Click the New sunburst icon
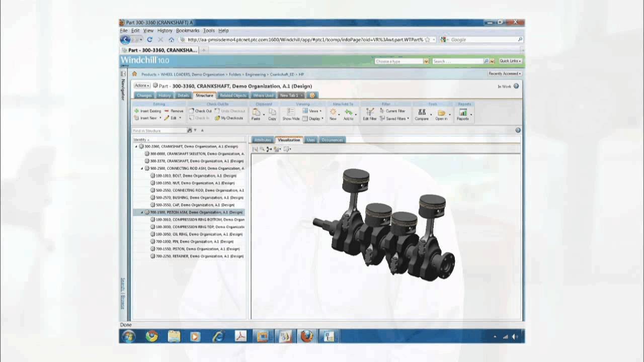Viewport: 644px width, 362px height. coord(333,112)
